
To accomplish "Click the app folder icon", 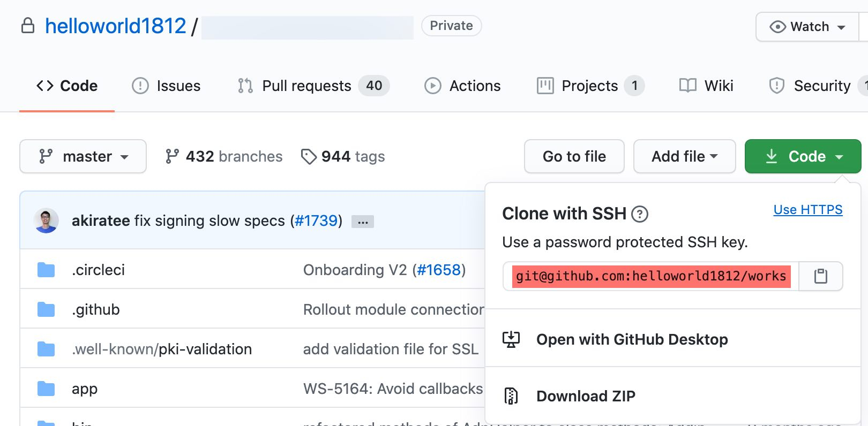I will [46, 389].
